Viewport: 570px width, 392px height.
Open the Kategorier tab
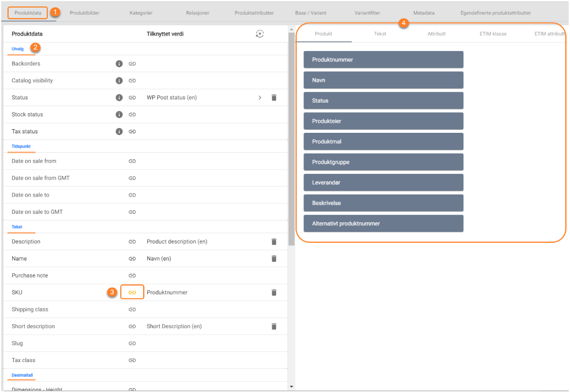pyautogui.click(x=141, y=13)
